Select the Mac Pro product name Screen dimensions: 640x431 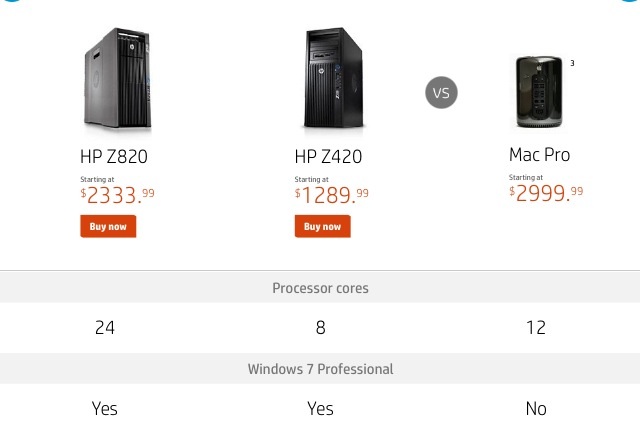click(539, 155)
